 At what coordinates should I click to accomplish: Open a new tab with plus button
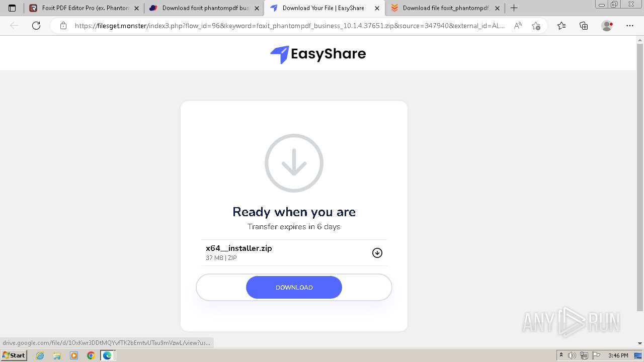(x=514, y=8)
